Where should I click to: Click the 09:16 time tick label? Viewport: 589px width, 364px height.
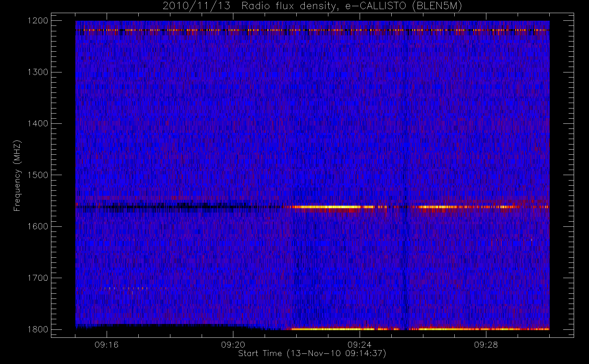pos(107,345)
